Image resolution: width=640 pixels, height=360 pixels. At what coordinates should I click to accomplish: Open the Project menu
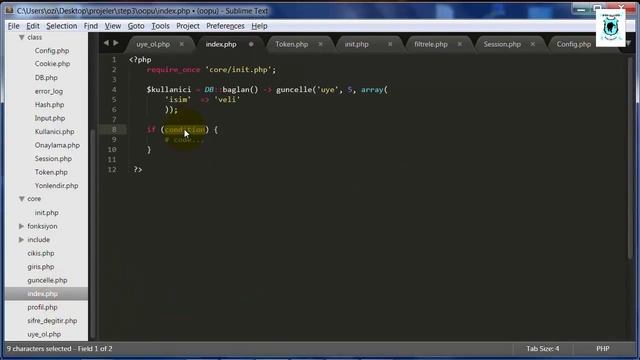click(x=188, y=26)
